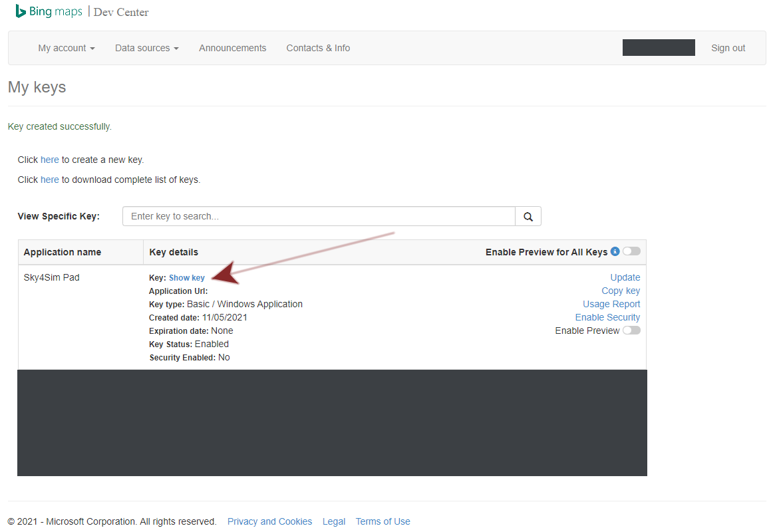This screenshot has height=532, width=775.
Task: Open the My account dropdown menu
Action: (x=67, y=48)
